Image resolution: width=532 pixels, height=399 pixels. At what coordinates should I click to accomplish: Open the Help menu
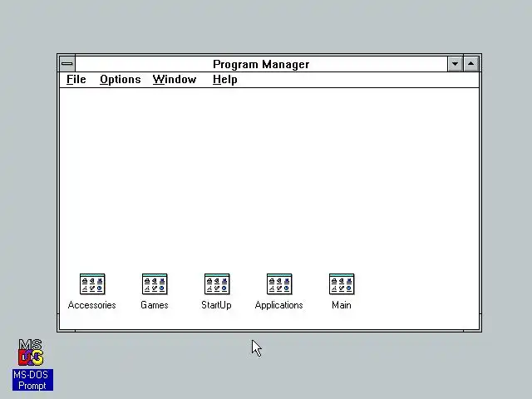(x=225, y=80)
